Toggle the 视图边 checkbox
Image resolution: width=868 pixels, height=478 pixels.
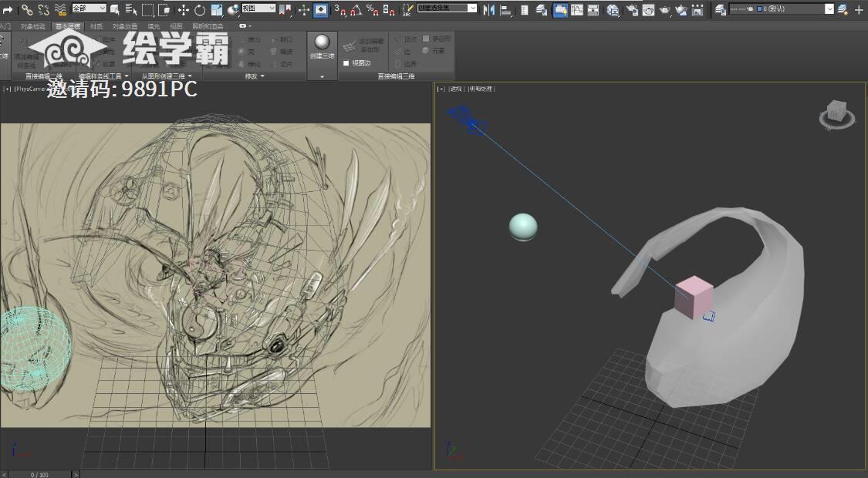tap(346, 63)
